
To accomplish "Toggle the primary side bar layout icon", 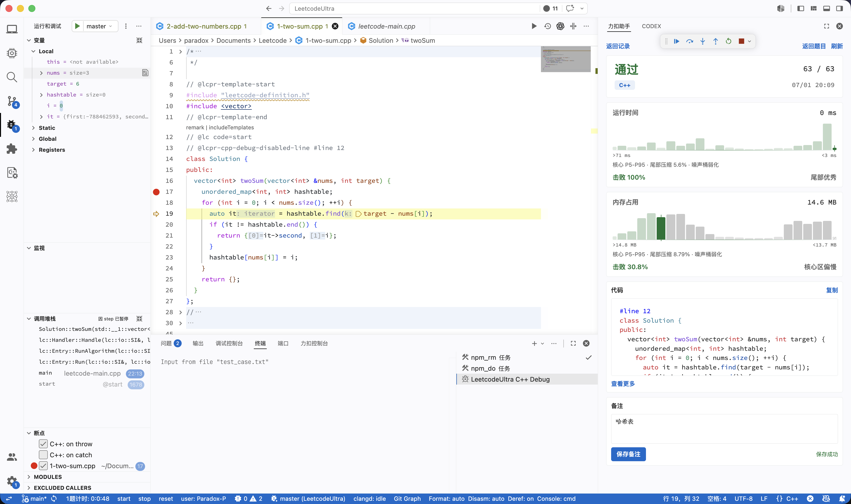I will tap(801, 8).
